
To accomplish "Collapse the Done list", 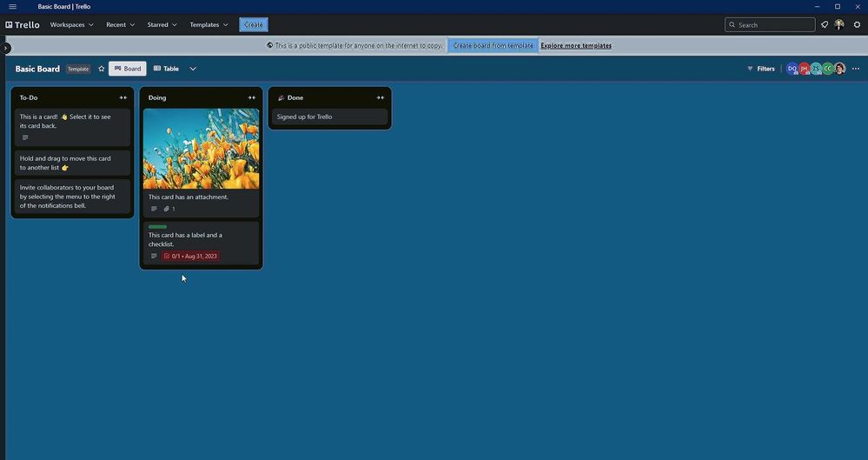I will (381, 97).
